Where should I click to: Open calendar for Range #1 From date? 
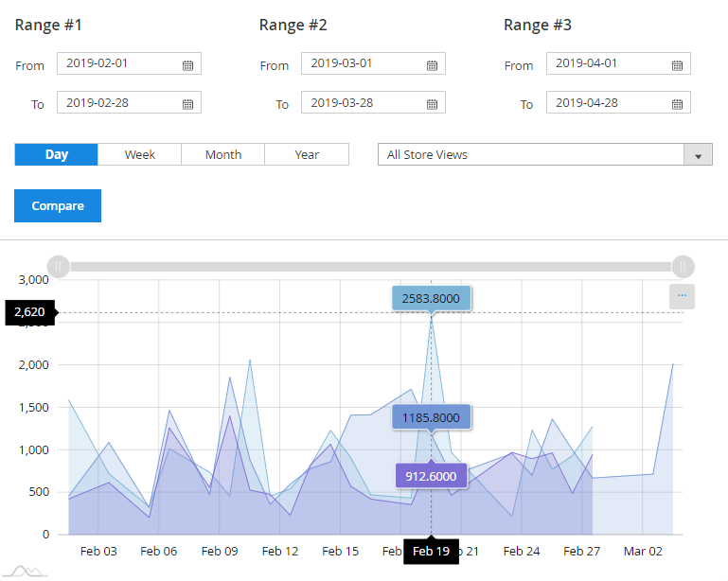pos(187,64)
